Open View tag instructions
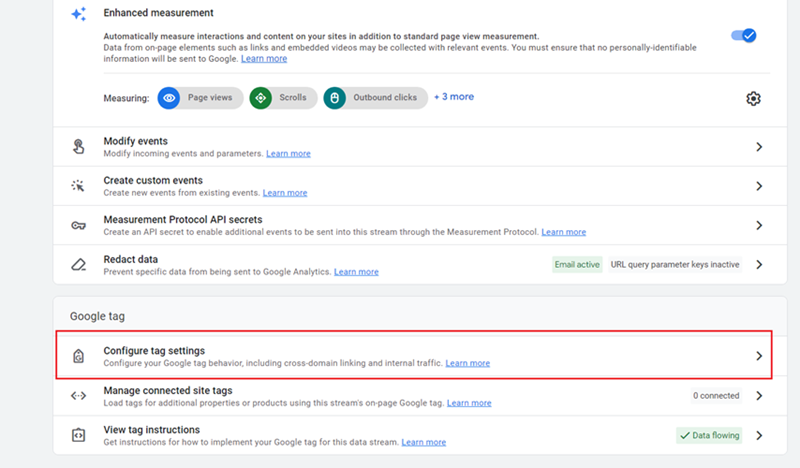800x468 pixels. click(x=420, y=435)
